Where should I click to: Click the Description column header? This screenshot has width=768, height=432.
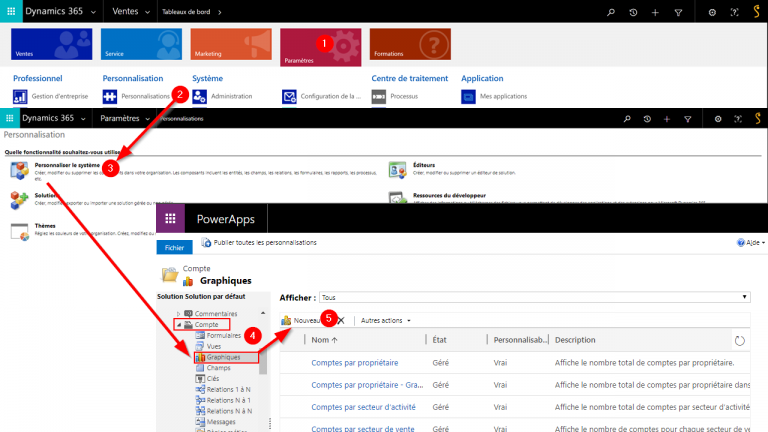click(575, 339)
